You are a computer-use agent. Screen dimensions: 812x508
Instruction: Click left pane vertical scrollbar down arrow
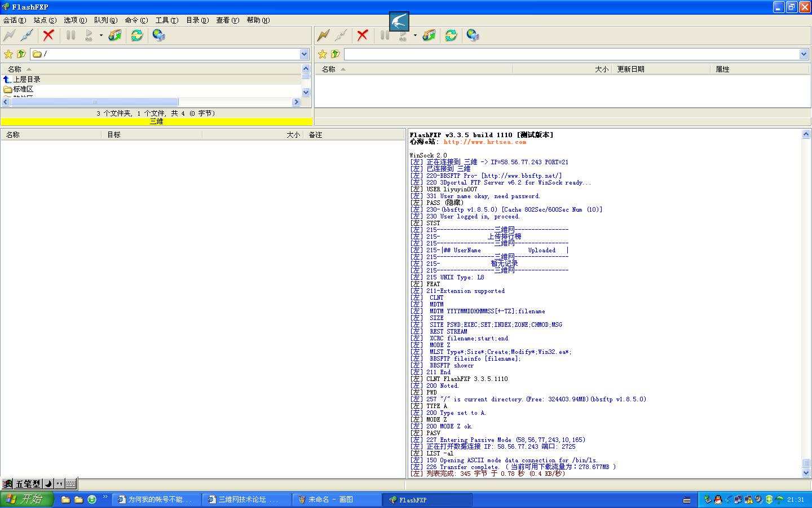tap(306, 92)
